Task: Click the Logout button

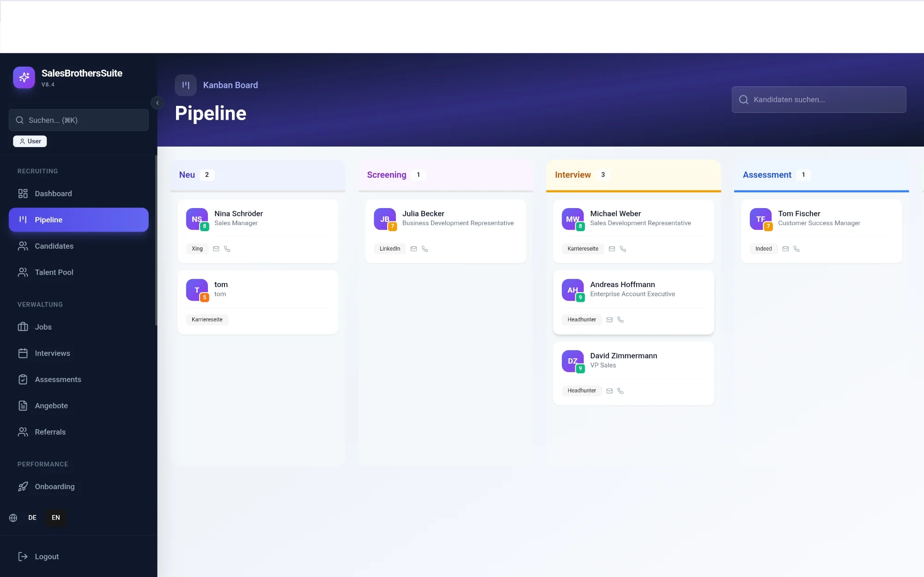Action: 47,557
